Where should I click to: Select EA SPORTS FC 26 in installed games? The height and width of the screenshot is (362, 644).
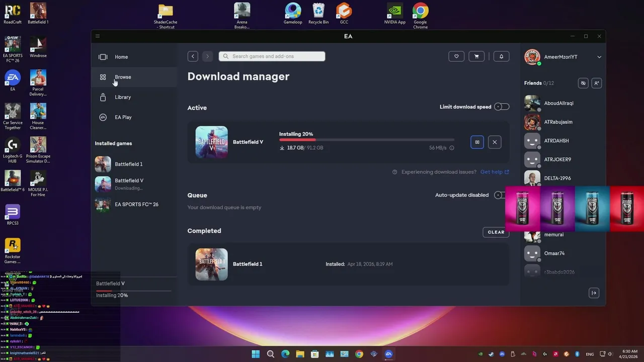(x=134, y=205)
